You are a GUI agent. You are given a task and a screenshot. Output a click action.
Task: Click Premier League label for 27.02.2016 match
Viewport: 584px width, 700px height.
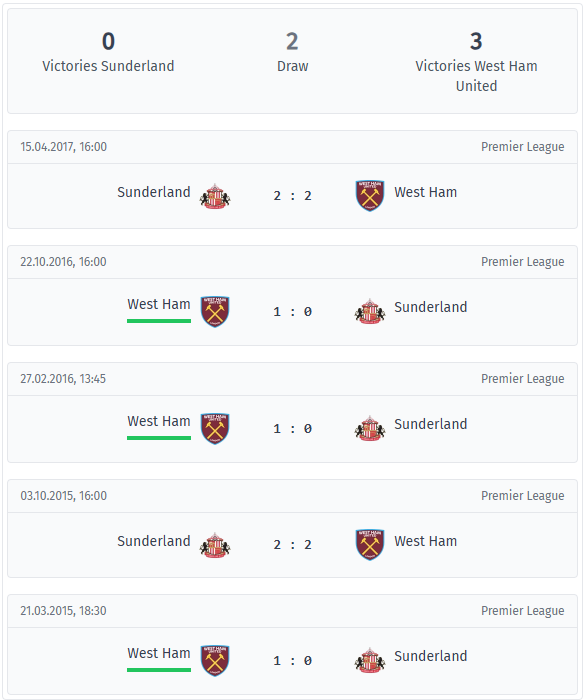[x=522, y=379]
